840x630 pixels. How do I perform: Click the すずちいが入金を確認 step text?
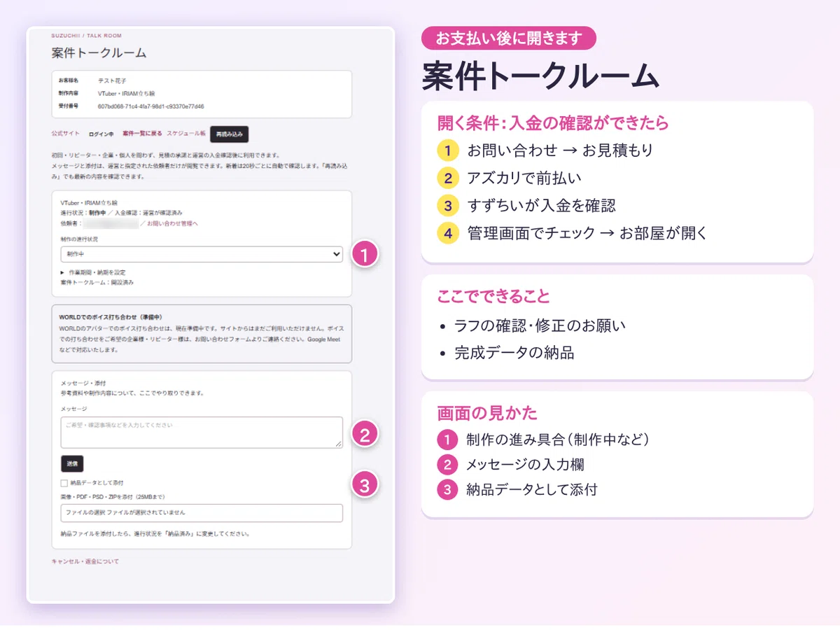point(541,205)
